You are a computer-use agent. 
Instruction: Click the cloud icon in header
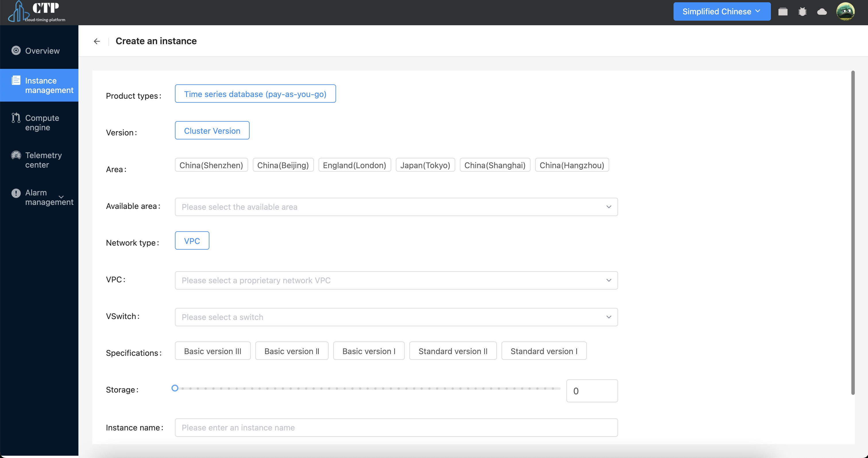(x=822, y=12)
